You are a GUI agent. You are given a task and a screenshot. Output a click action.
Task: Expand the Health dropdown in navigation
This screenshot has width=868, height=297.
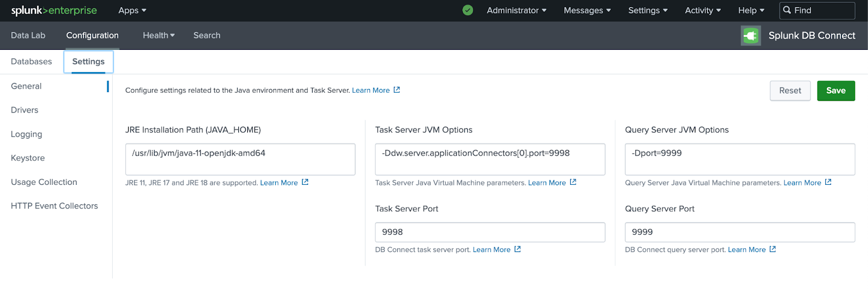158,35
